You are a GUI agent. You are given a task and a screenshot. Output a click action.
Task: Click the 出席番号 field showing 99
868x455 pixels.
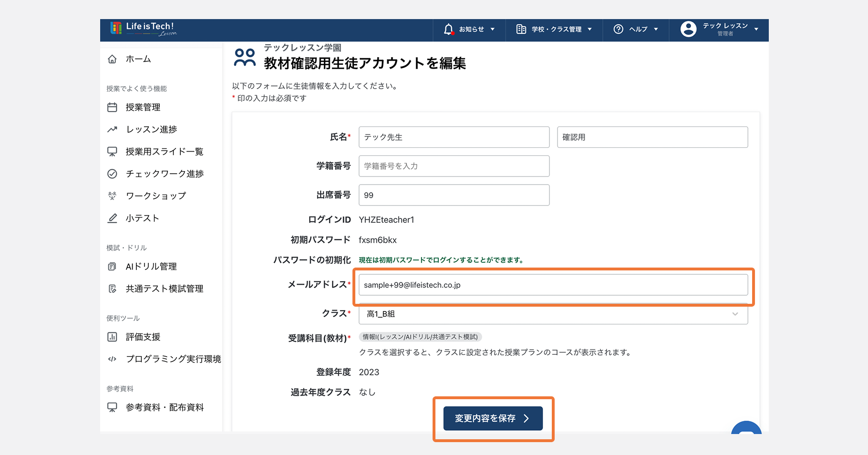(454, 195)
